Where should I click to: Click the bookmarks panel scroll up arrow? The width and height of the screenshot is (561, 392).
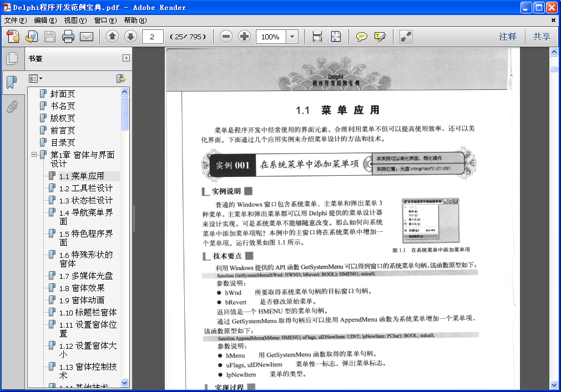[x=124, y=91]
